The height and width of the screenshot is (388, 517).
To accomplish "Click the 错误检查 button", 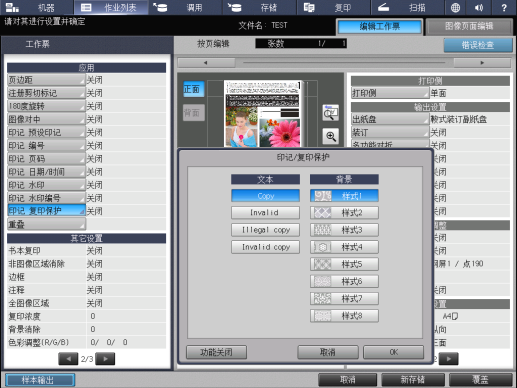I will tap(478, 45).
